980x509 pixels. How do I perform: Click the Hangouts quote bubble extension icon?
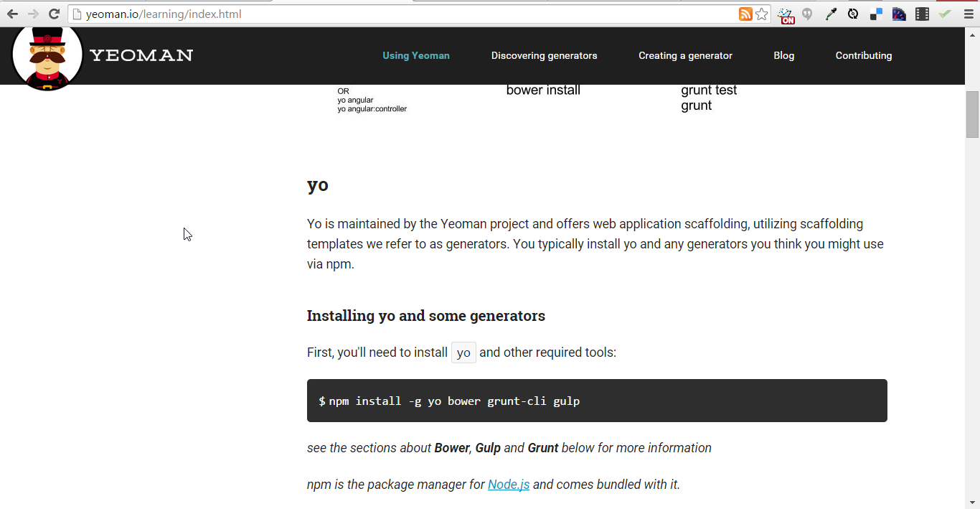pos(808,14)
